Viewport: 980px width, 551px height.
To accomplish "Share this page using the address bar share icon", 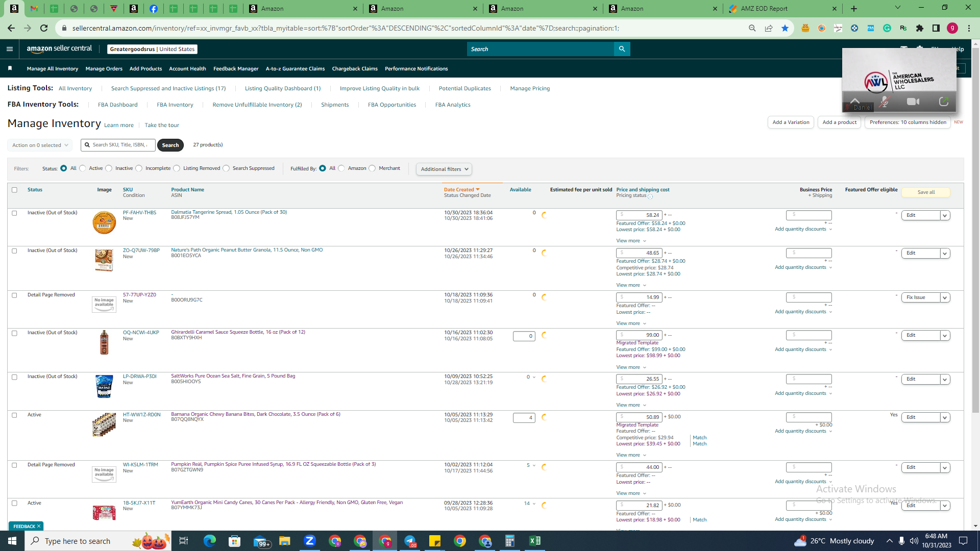I will 769,28.
